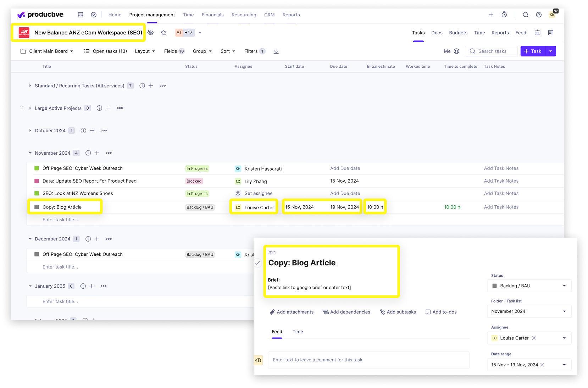Open more options for October 2024 list
The image size is (588, 388).
104,131
